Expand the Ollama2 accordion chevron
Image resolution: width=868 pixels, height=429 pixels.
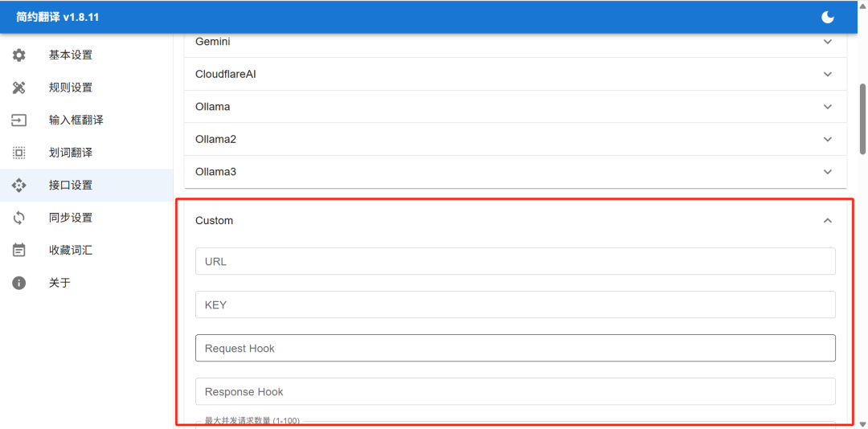pyautogui.click(x=828, y=139)
